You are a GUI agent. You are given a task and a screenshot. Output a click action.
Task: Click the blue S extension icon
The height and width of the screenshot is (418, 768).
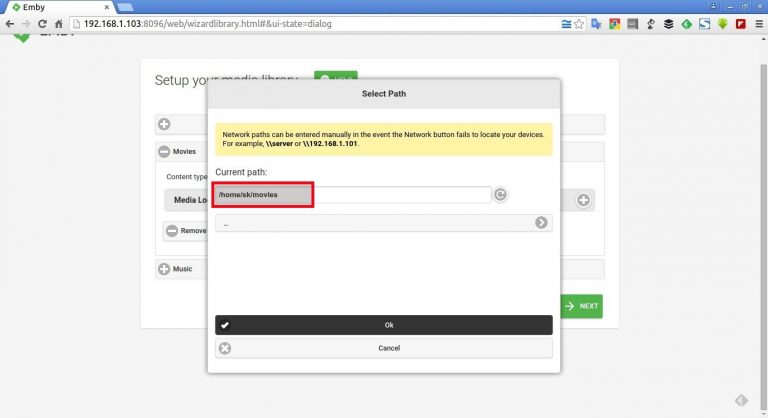[x=704, y=24]
